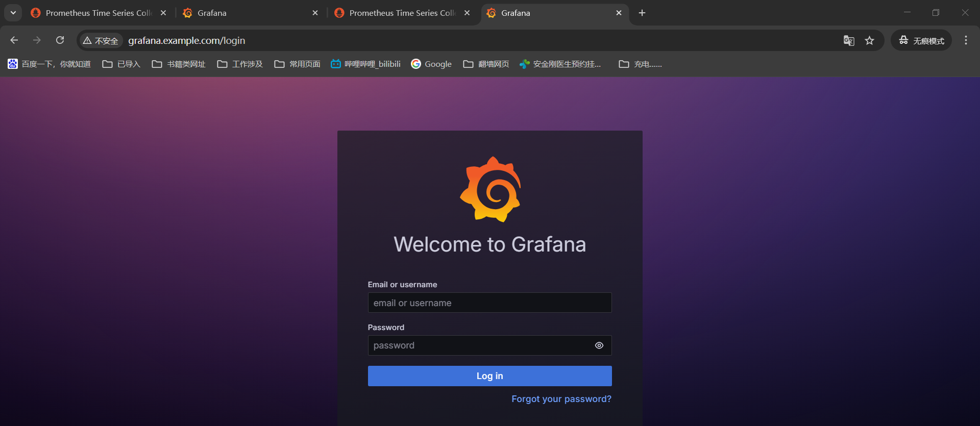Open the translate page icon
This screenshot has width=980, height=426.
(x=849, y=40)
